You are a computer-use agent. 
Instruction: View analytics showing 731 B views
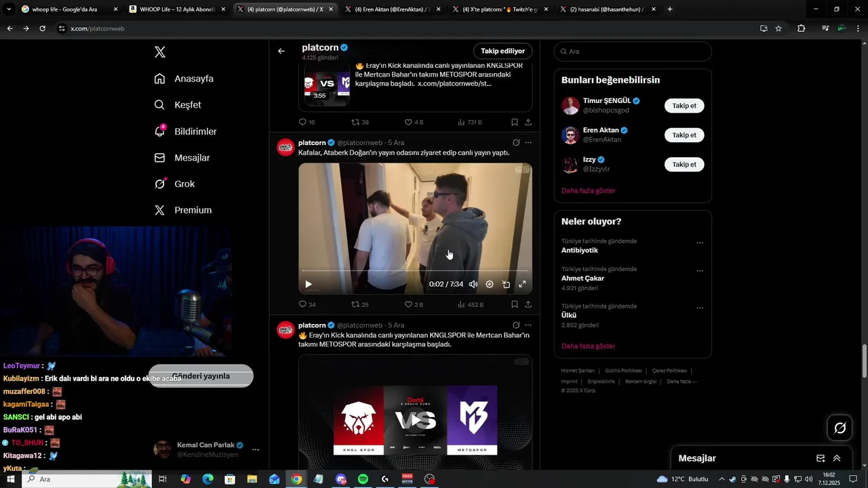coord(470,122)
